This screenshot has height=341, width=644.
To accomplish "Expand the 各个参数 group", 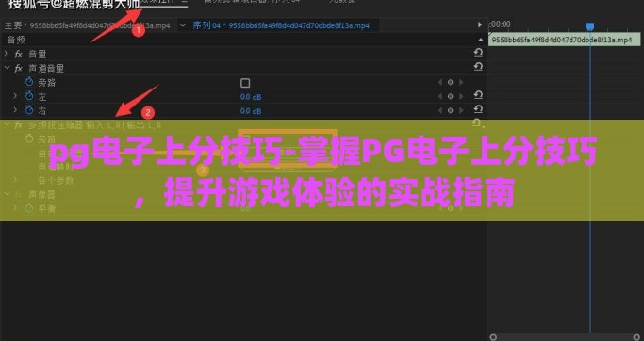I will click(x=16, y=180).
